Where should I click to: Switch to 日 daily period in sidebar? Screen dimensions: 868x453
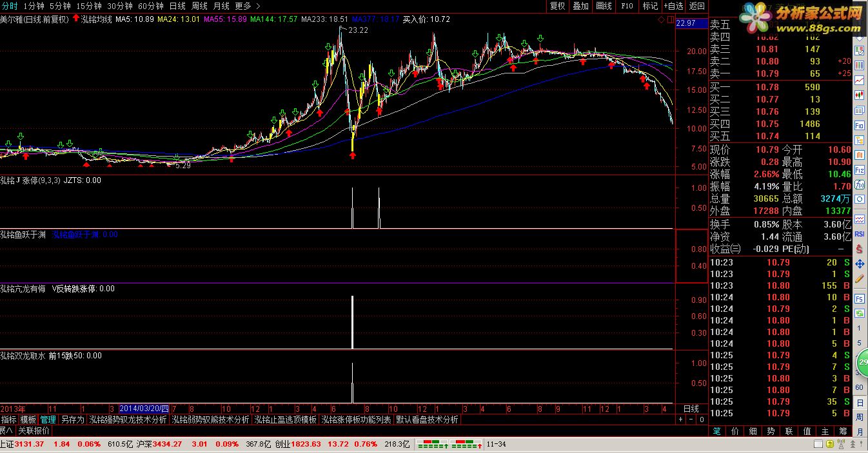coord(860,402)
